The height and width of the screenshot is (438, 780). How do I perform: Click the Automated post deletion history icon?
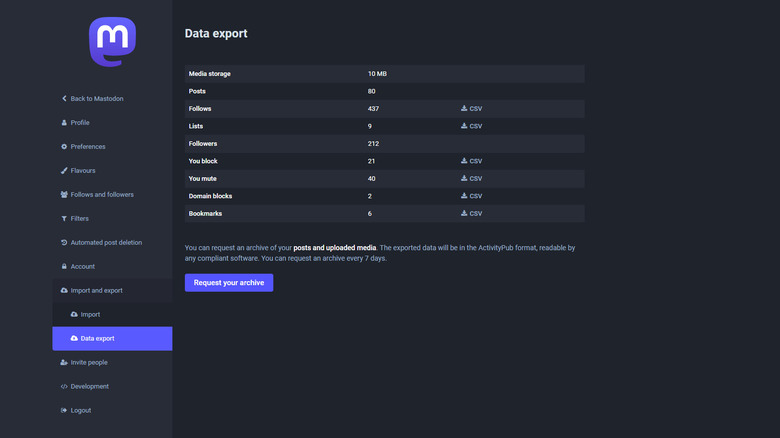pos(64,242)
